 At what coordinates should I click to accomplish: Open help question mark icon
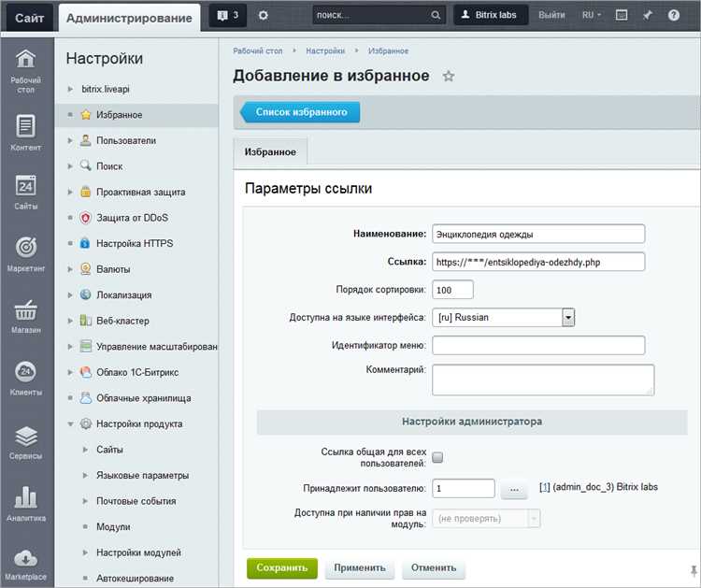pyautogui.click(x=674, y=15)
